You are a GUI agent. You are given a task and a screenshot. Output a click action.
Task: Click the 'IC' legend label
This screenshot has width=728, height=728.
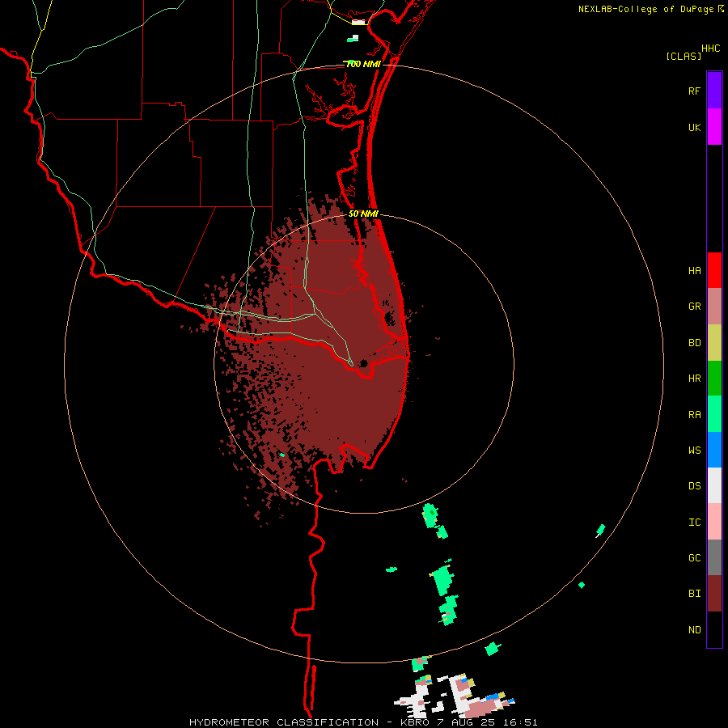[694, 522]
